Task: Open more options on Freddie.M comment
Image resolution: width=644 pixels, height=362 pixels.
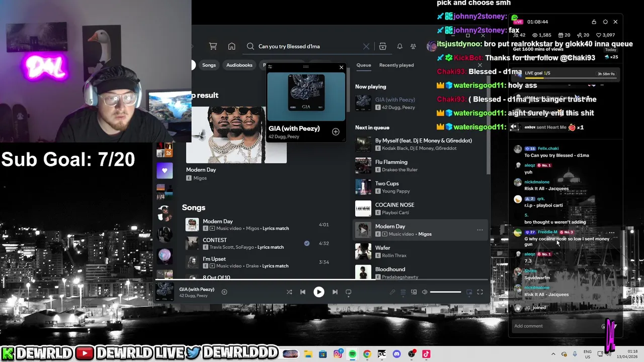Action: (612, 232)
